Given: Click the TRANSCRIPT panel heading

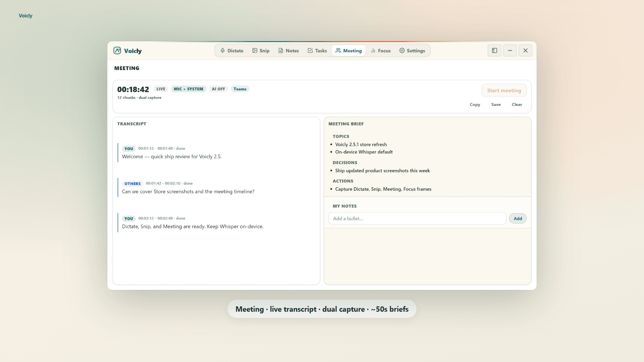Looking at the screenshot, I should click(x=132, y=124).
